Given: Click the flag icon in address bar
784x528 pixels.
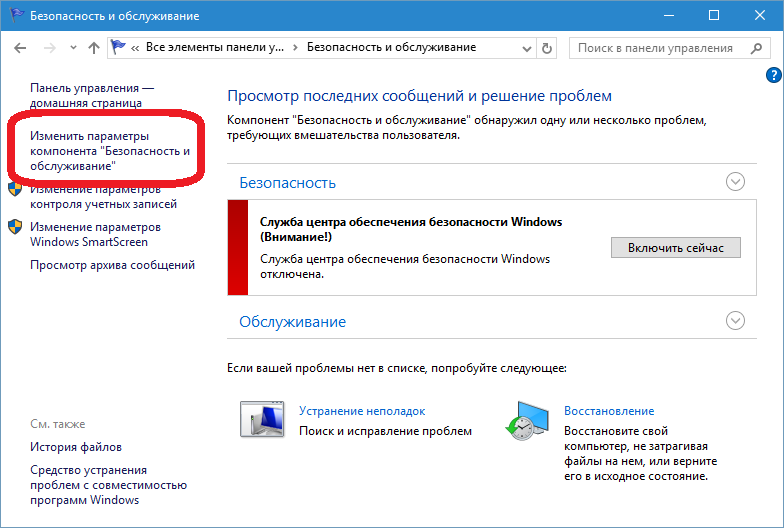Looking at the screenshot, I should (118, 47).
